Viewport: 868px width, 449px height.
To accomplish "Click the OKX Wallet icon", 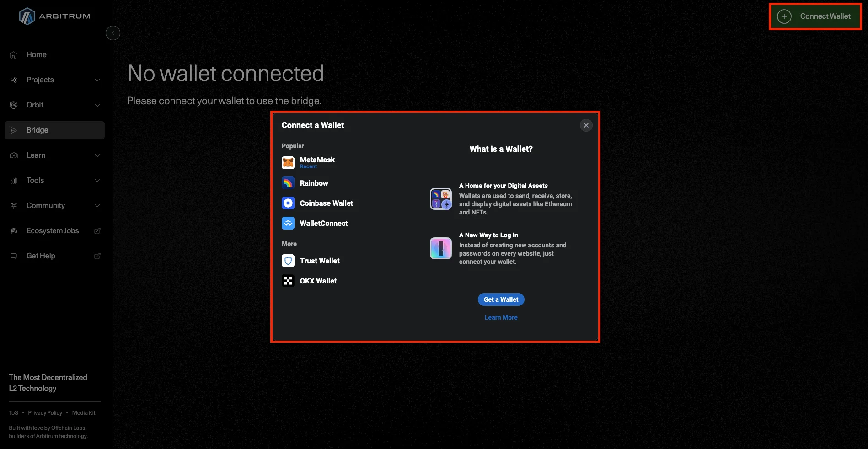I will point(288,281).
